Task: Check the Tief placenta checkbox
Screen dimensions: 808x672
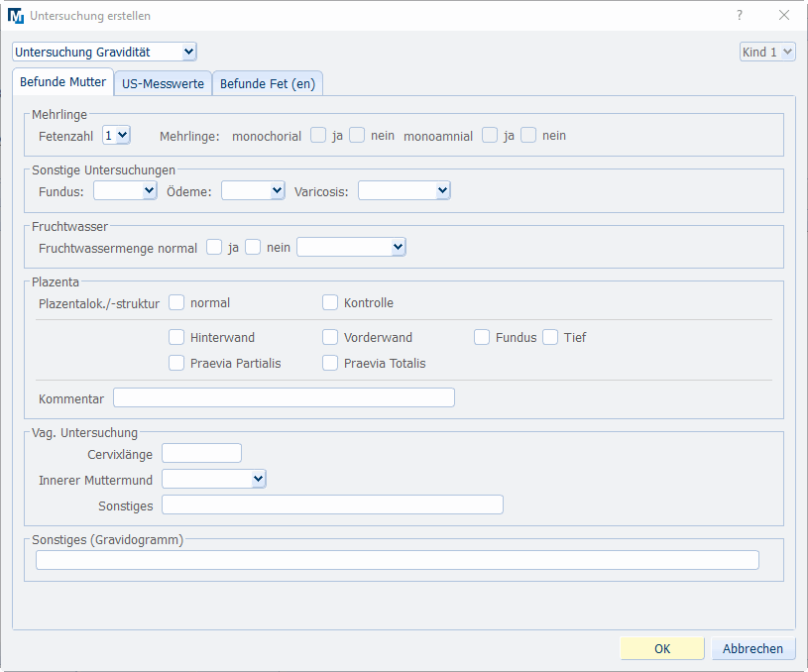Action: click(550, 337)
